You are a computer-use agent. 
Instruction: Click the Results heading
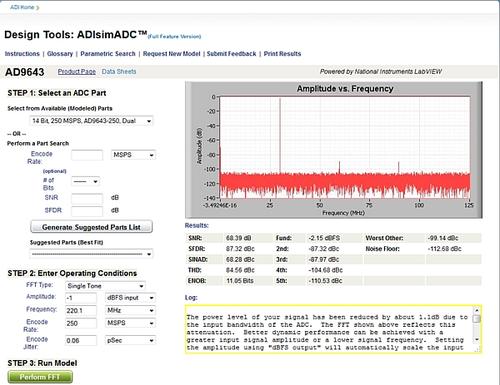pos(197,225)
